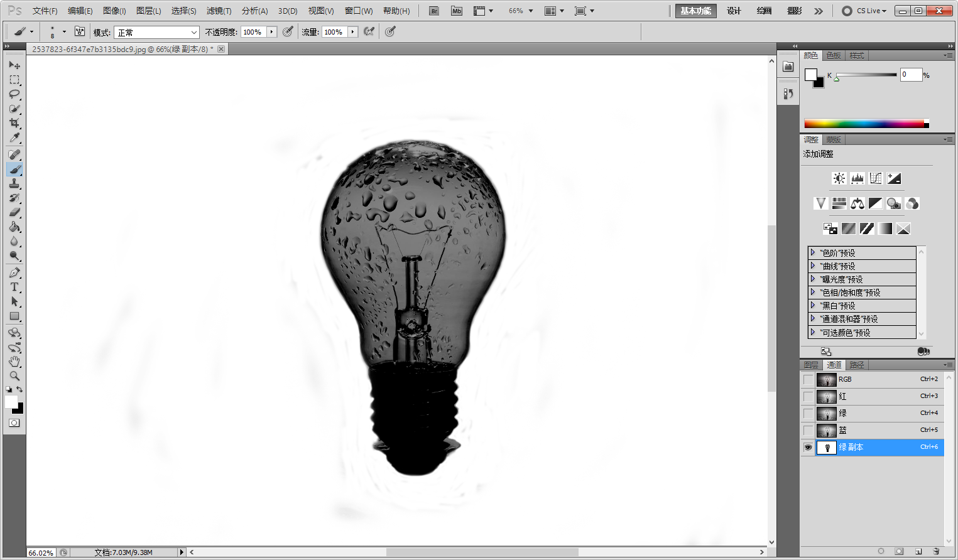
Task: Select the Clone Stamp tool
Action: 14,183
